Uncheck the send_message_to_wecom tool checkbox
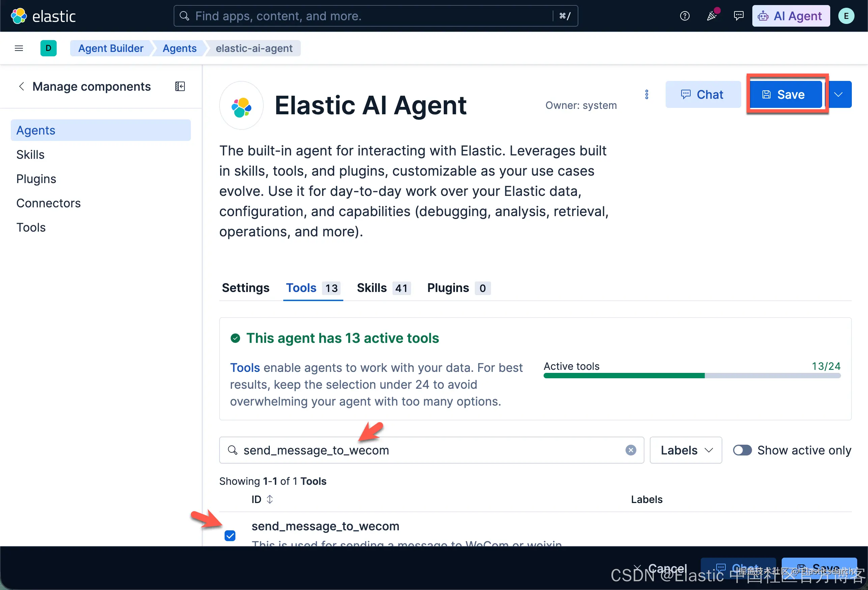This screenshot has width=868, height=590. 230,535
